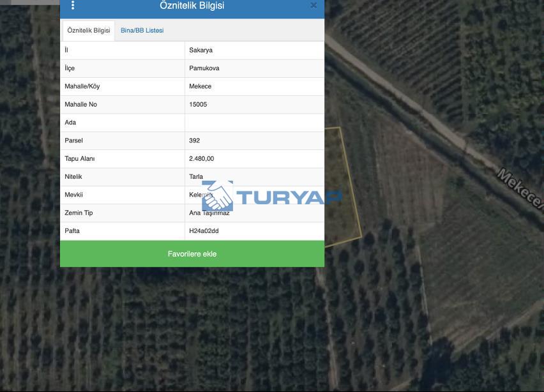
Task: Open the three-dot options menu
Action: coord(73,6)
